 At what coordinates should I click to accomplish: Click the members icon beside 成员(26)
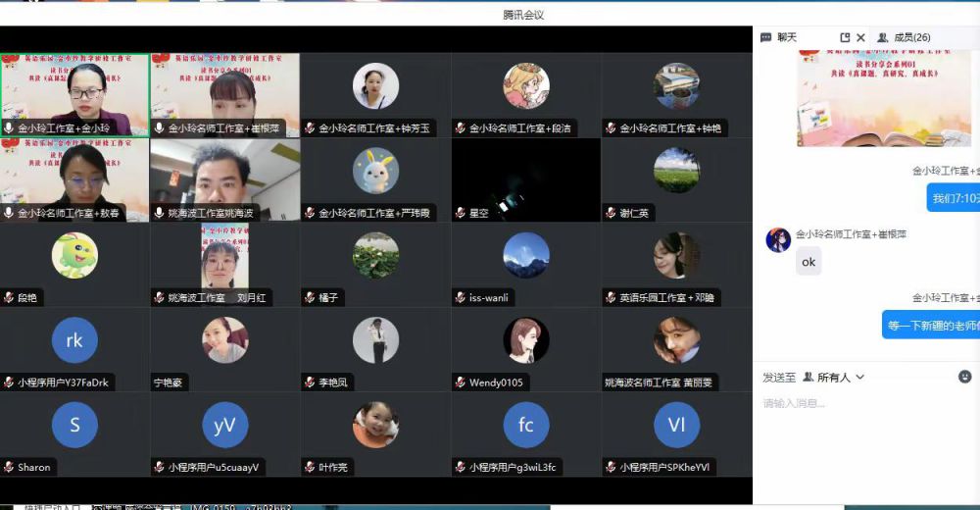point(883,37)
